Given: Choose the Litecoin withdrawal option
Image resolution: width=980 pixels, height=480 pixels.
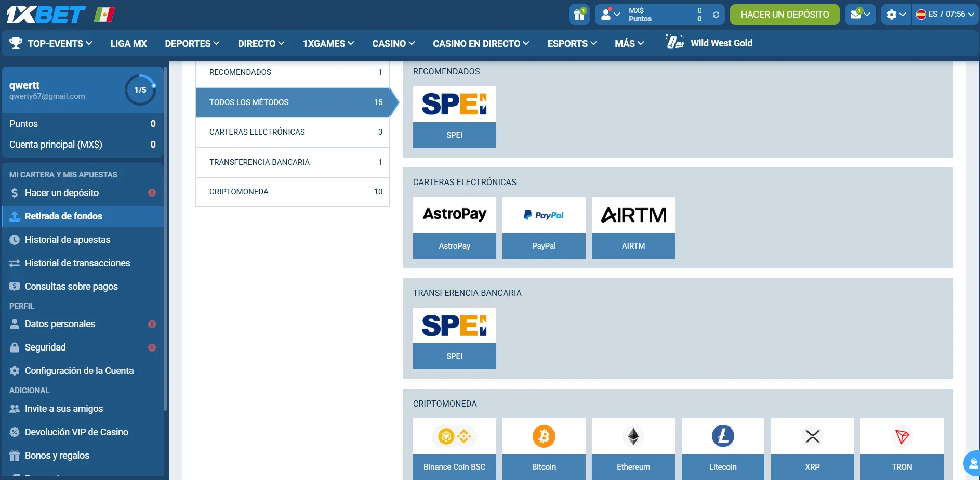Looking at the screenshot, I should tap(723, 448).
